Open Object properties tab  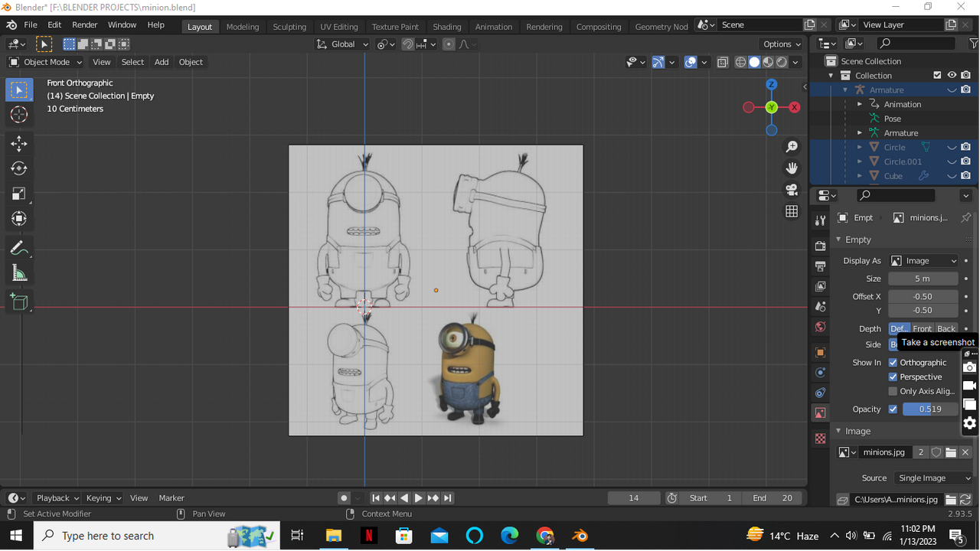tap(820, 353)
